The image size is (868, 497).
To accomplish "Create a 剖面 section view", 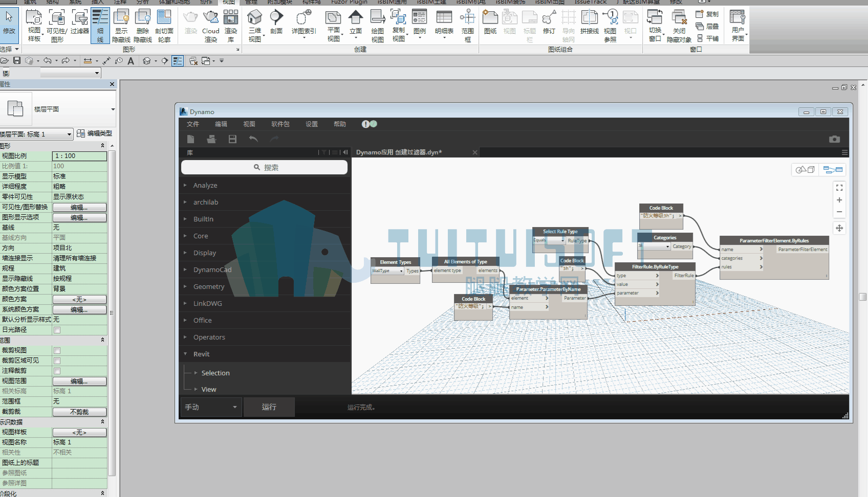I will tap(276, 21).
